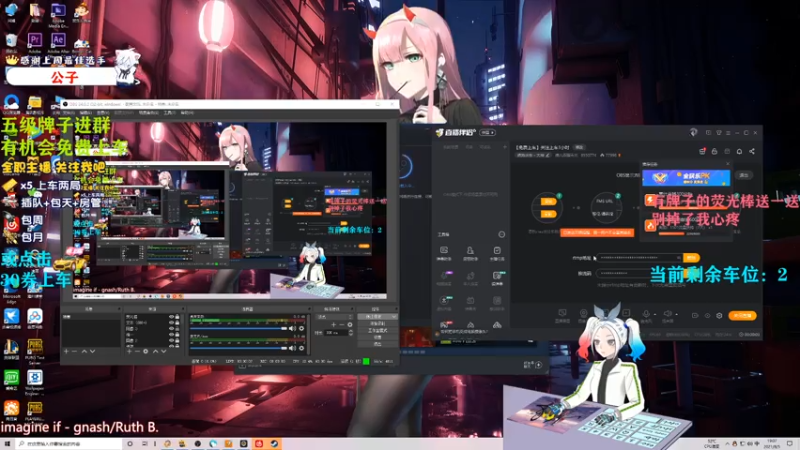
Task: Toggle eye icon of second OBS source row
Action: pos(171,323)
